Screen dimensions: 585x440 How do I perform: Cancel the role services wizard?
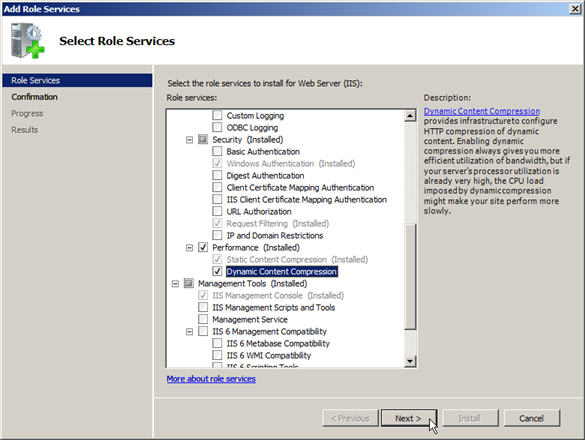(532, 418)
